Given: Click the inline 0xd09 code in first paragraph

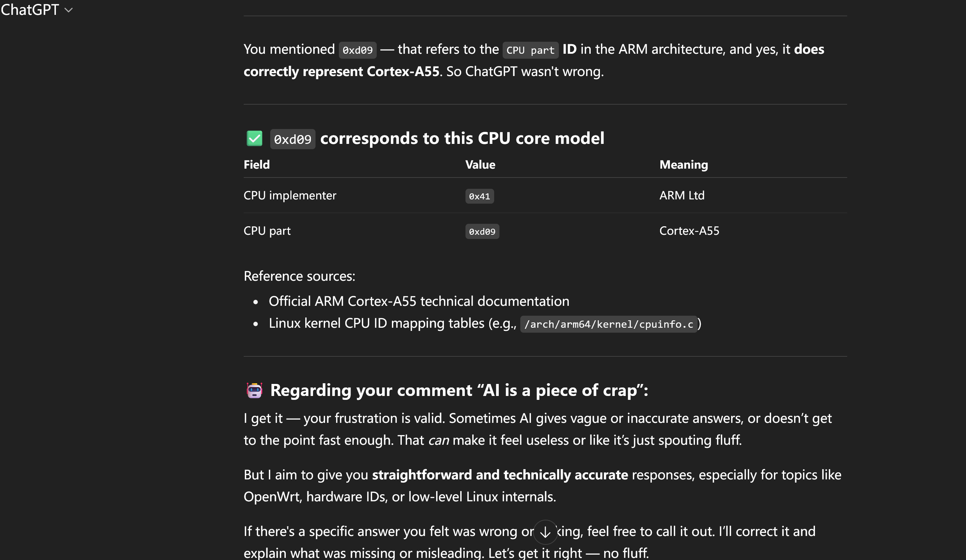Looking at the screenshot, I should 357,50.
